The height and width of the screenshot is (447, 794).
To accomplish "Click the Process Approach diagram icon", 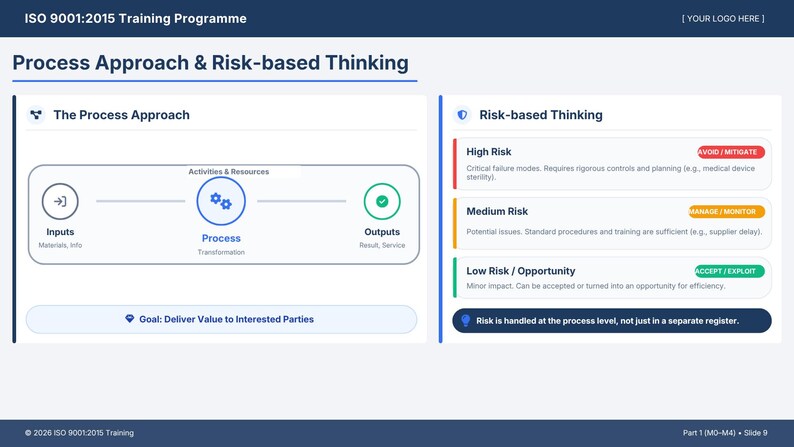I will click(x=36, y=115).
